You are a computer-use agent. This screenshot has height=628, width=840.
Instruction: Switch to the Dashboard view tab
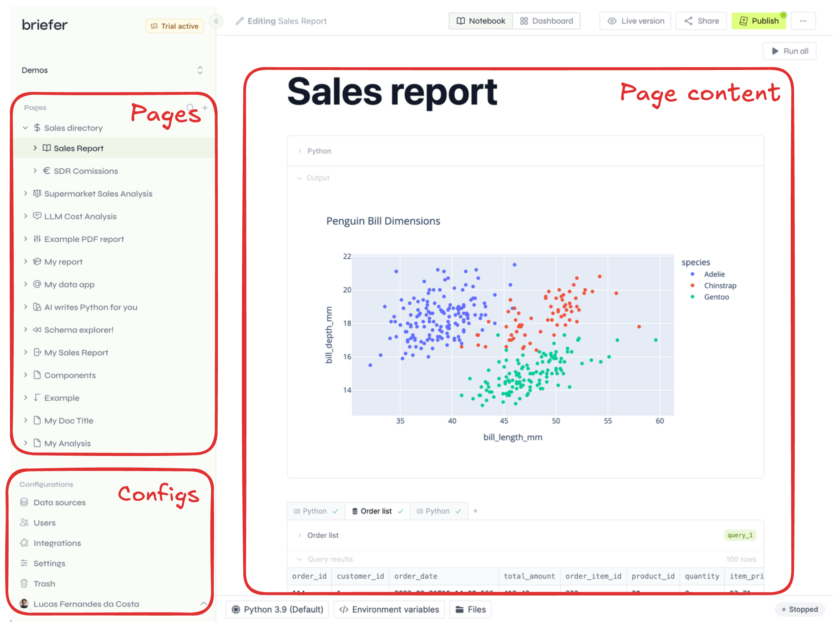click(x=546, y=21)
